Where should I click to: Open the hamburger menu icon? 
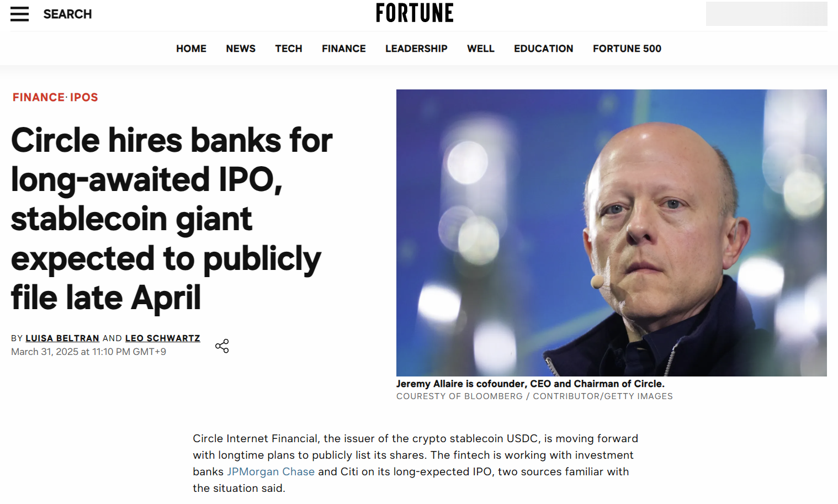click(x=19, y=14)
